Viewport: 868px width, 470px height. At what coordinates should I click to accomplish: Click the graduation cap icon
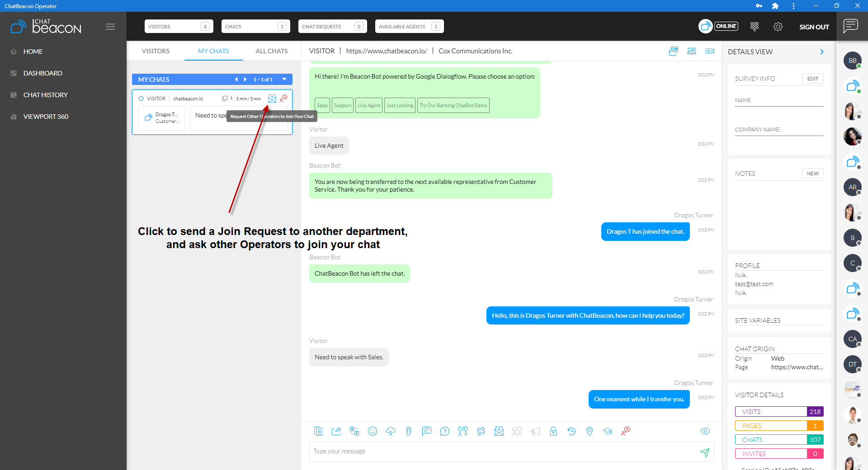click(x=608, y=431)
